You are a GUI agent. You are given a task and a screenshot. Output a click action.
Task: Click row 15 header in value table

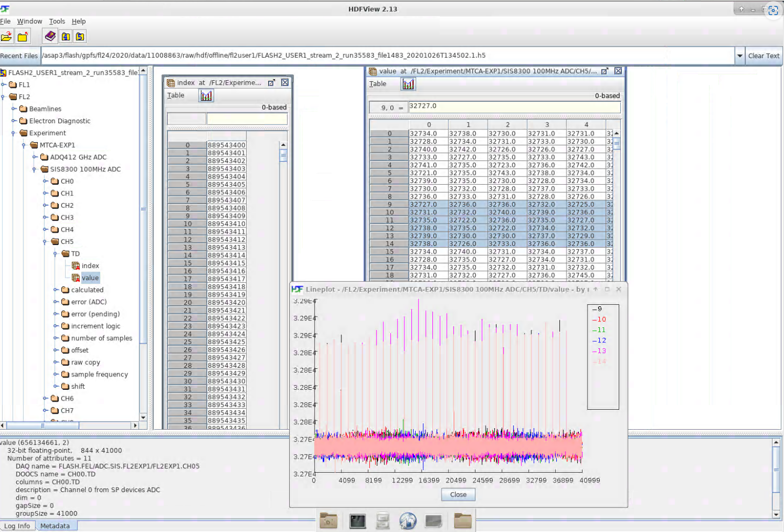389,251
